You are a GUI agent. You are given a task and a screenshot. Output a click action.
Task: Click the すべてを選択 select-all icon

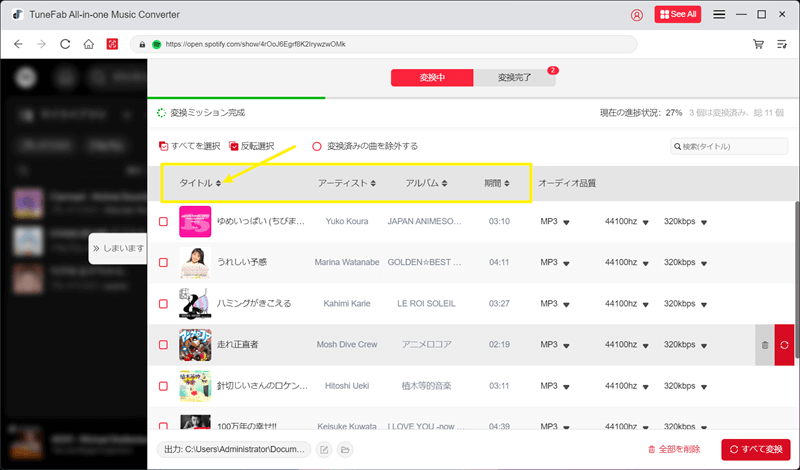click(x=163, y=146)
